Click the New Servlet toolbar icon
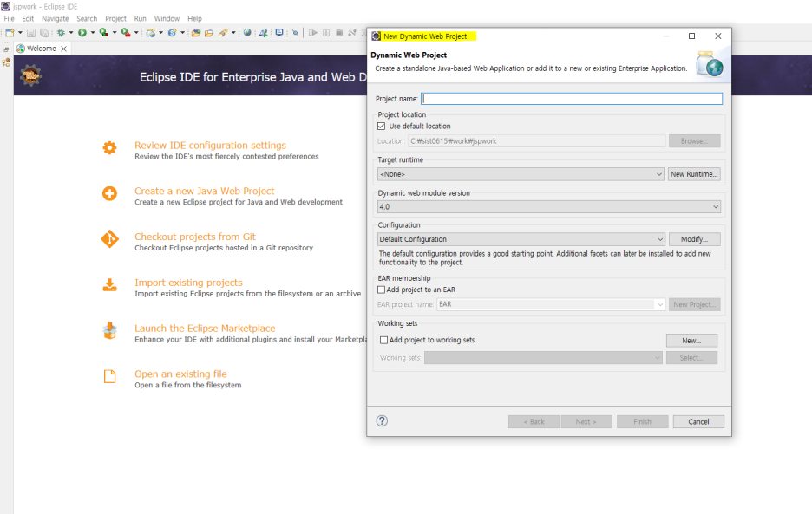This screenshot has height=514, width=812. point(172,33)
